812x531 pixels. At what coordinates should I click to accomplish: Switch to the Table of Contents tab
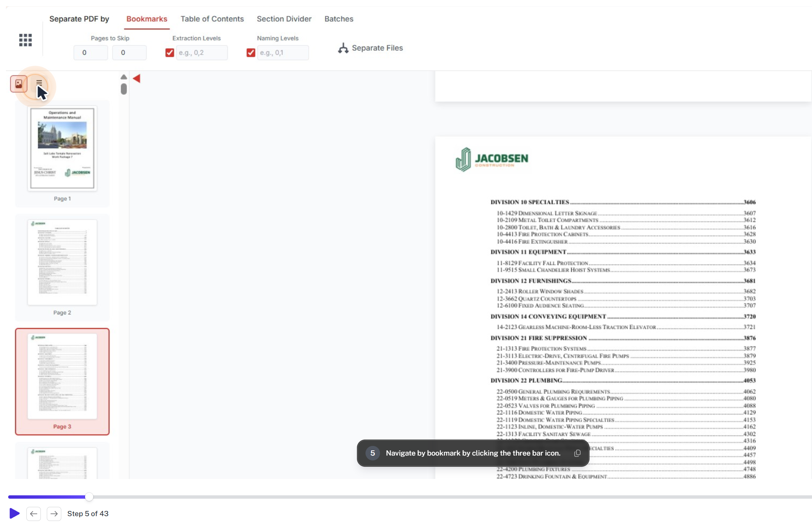tap(212, 19)
